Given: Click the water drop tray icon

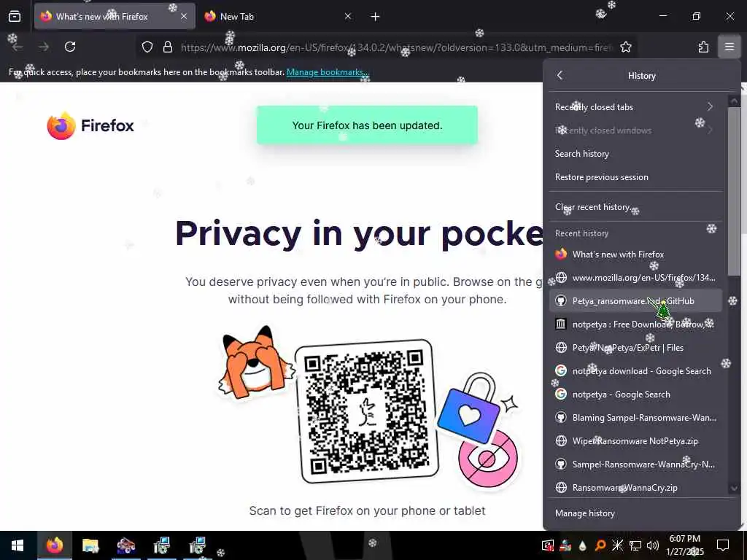Looking at the screenshot, I should pos(583,545).
